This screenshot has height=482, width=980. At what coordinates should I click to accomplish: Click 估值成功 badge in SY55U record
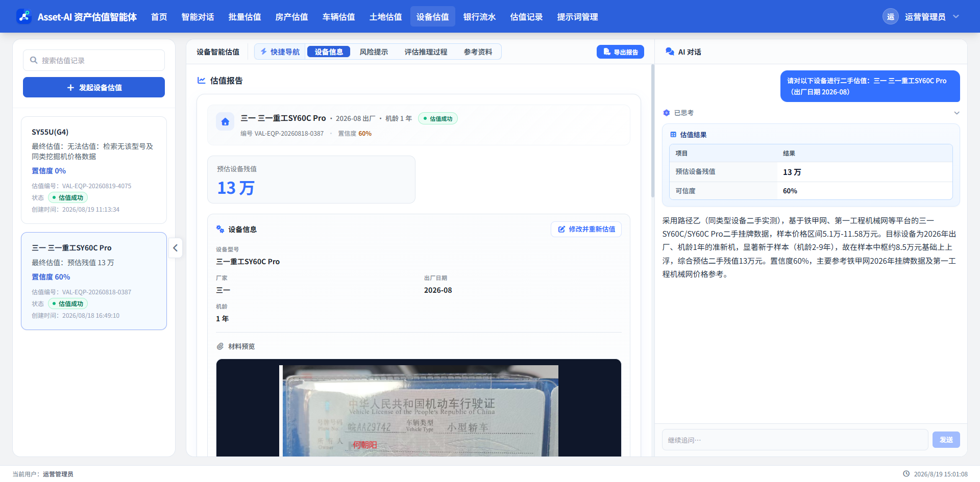click(68, 197)
